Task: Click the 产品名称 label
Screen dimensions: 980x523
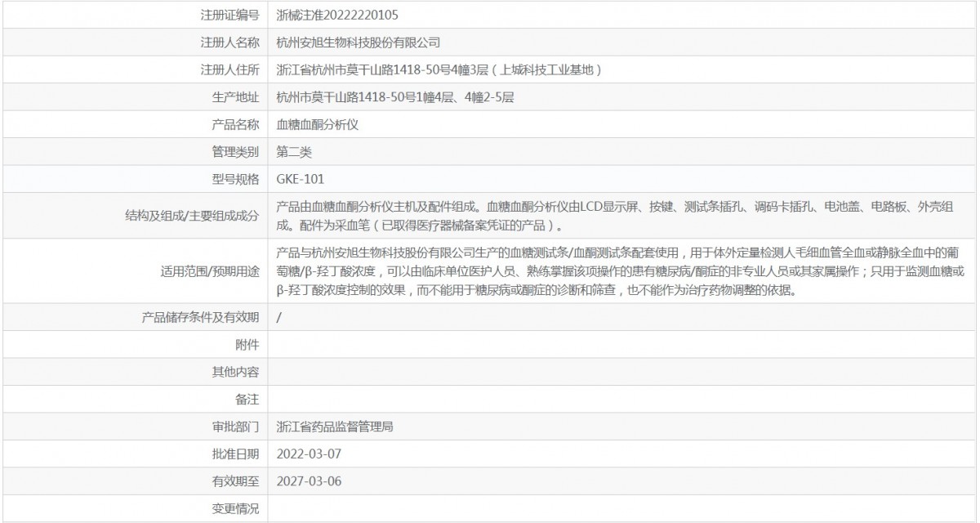Action: coord(235,124)
